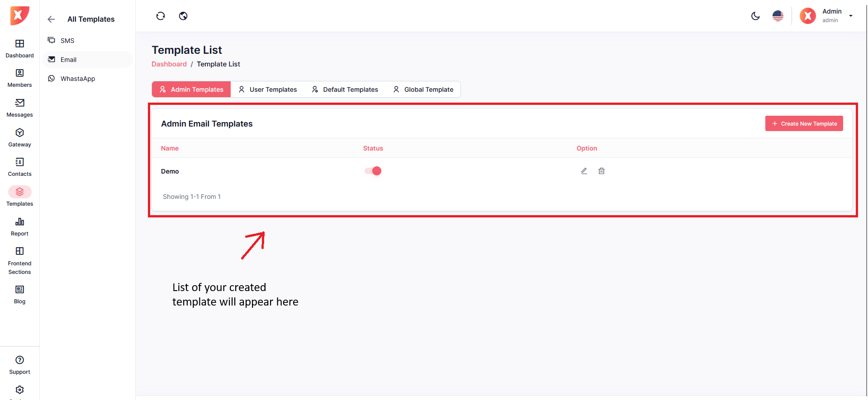Click the Dashboard breadcrumb link
The height and width of the screenshot is (400, 868).
click(x=169, y=64)
